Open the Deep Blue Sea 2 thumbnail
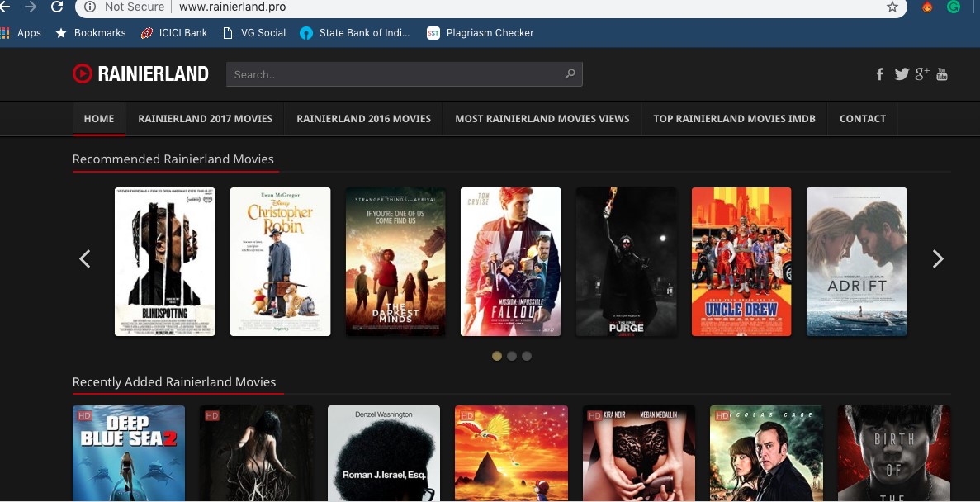This screenshot has width=980, height=502. [x=129, y=453]
